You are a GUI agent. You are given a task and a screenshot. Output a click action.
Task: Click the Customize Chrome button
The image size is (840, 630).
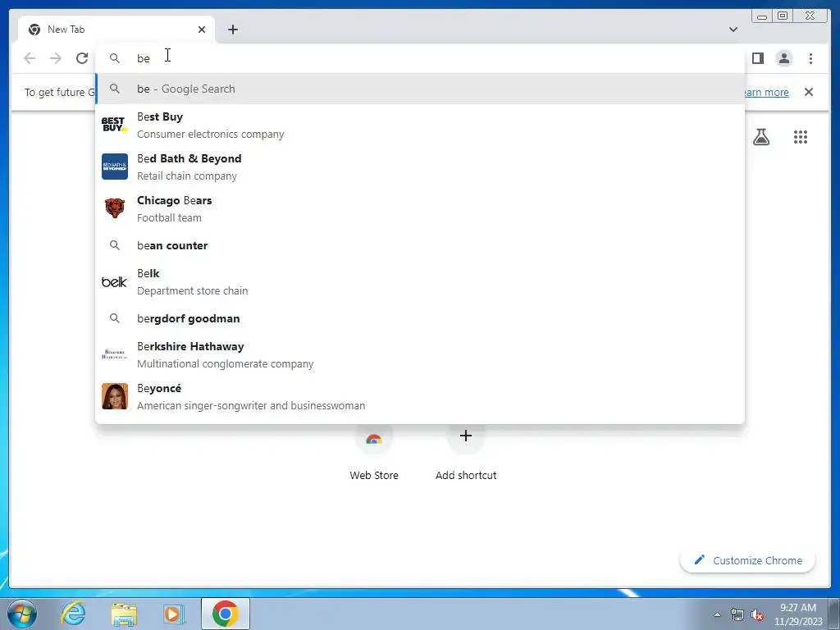point(748,560)
